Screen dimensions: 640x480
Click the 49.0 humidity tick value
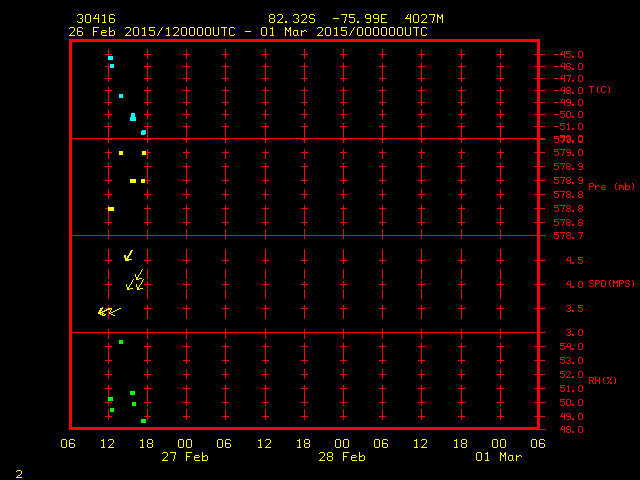pos(571,417)
